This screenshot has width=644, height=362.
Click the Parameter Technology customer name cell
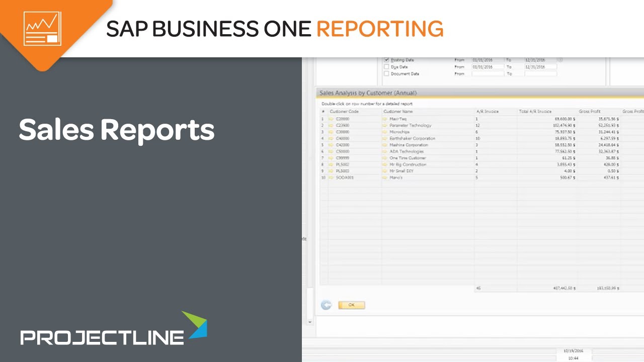coord(428,126)
